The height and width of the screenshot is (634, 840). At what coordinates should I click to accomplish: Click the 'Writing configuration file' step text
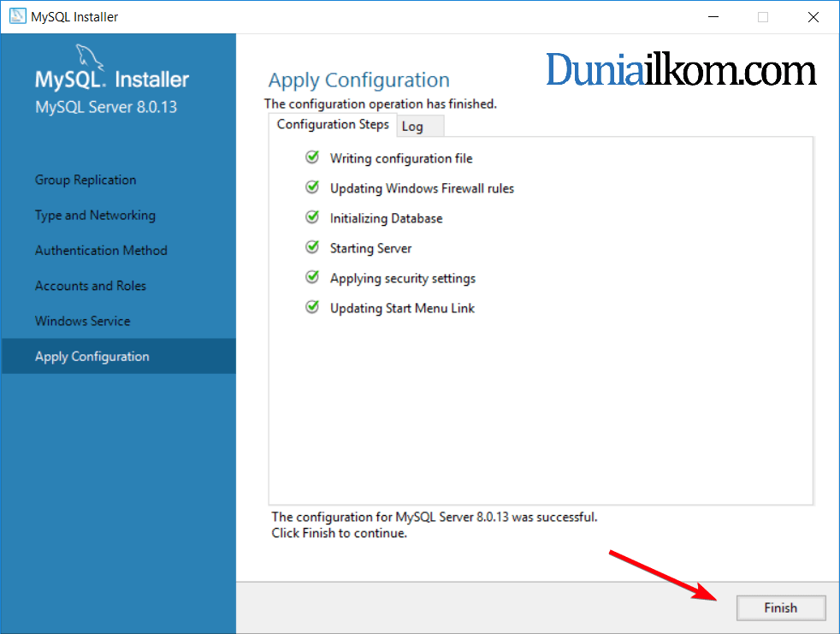[x=401, y=158]
